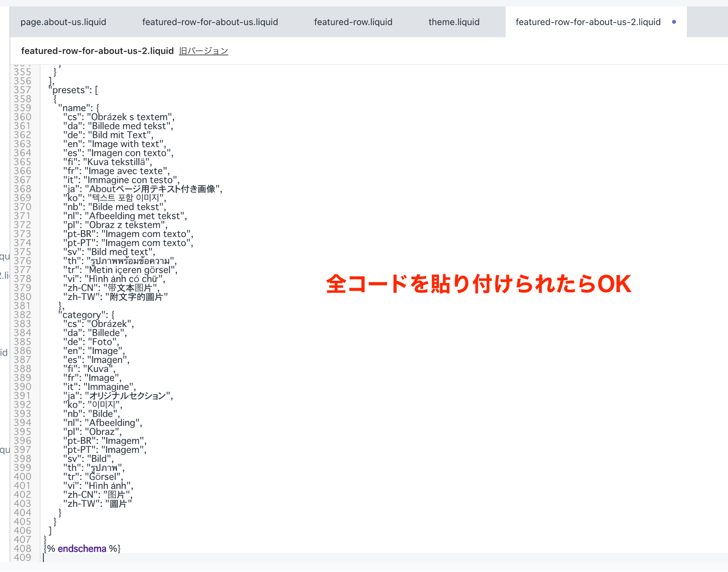Switch to the theme.liquid tab
The height and width of the screenshot is (572, 728).
[454, 22]
